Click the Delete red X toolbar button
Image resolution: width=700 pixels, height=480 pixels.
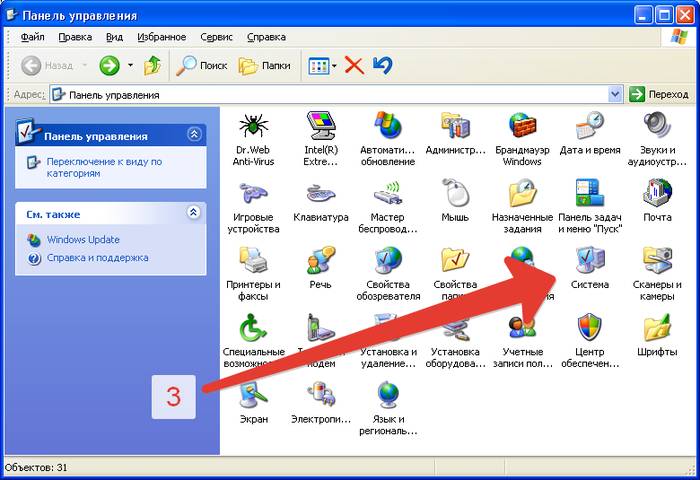click(354, 65)
